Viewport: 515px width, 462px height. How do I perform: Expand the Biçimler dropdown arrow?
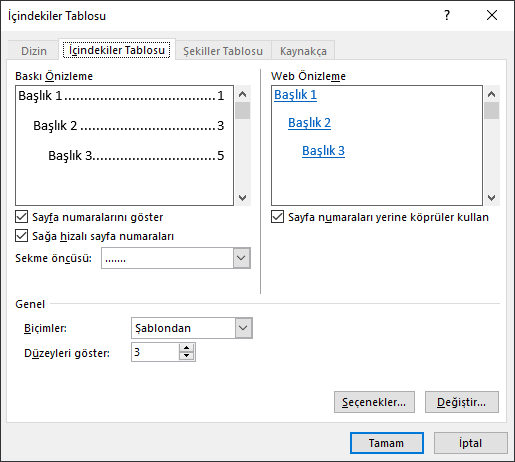[x=243, y=328]
